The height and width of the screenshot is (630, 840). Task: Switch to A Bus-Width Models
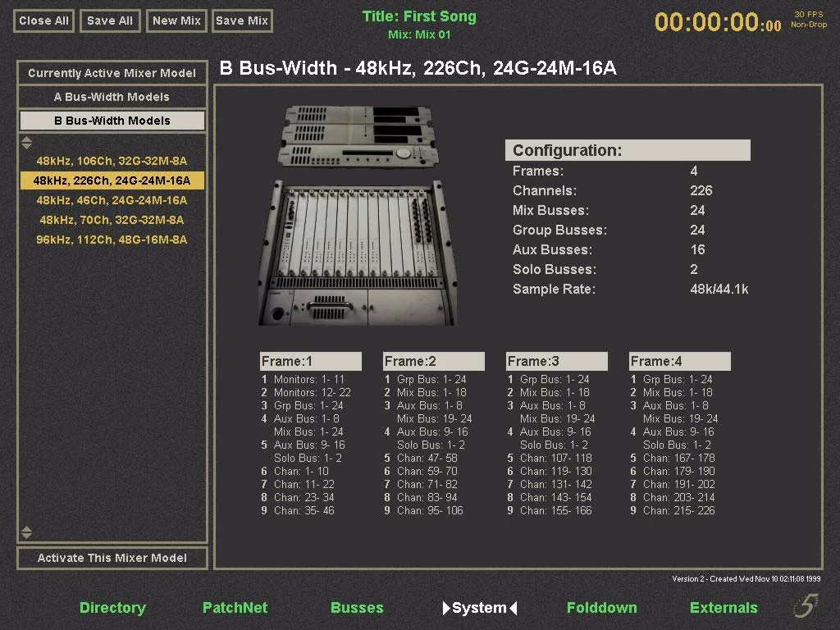[x=112, y=97]
